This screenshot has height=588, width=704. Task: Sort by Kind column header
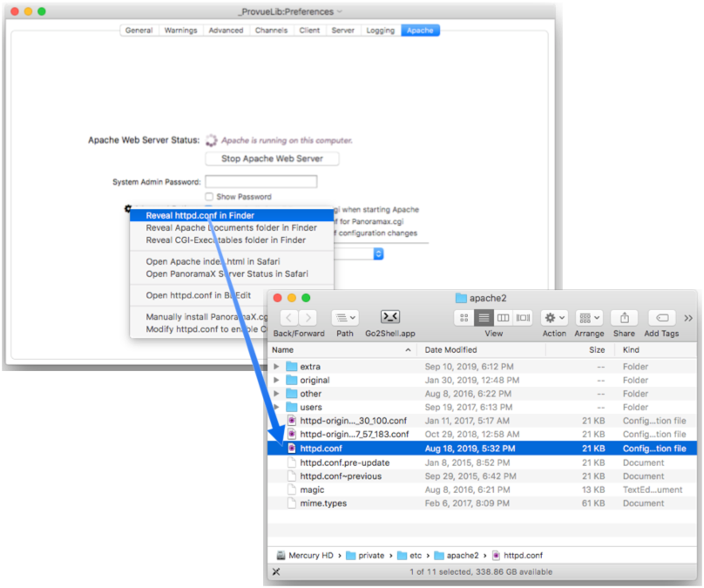click(655, 349)
